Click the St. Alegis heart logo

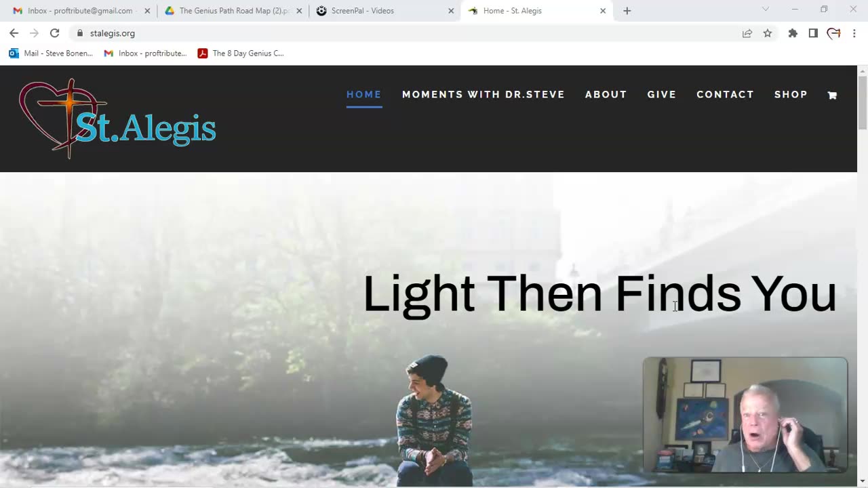pyautogui.click(x=117, y=119)
